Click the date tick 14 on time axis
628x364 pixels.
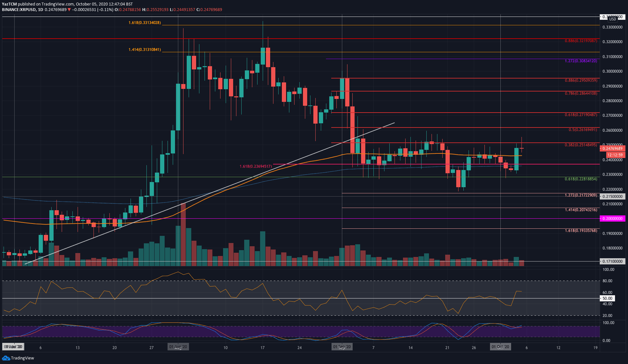[x=410, y=347]
